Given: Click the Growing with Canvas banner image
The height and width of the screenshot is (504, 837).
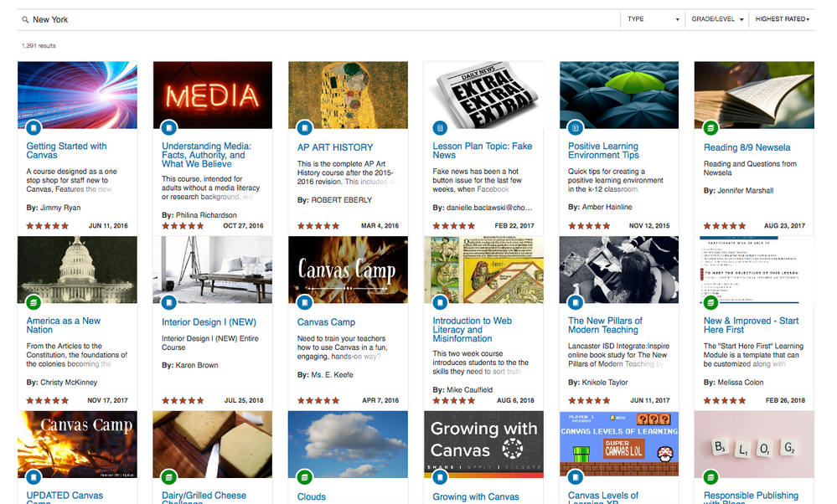Looking at the screenshot, I should [483, 444].
